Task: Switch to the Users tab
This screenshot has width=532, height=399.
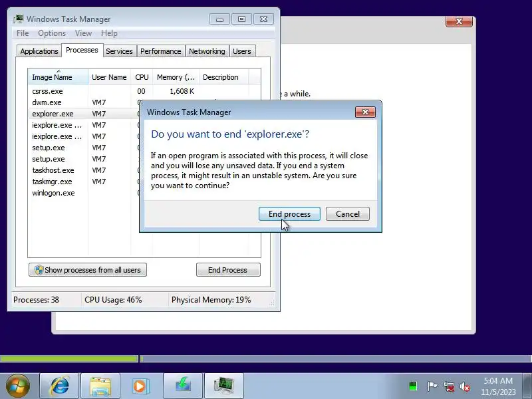Action: point(242,51)
